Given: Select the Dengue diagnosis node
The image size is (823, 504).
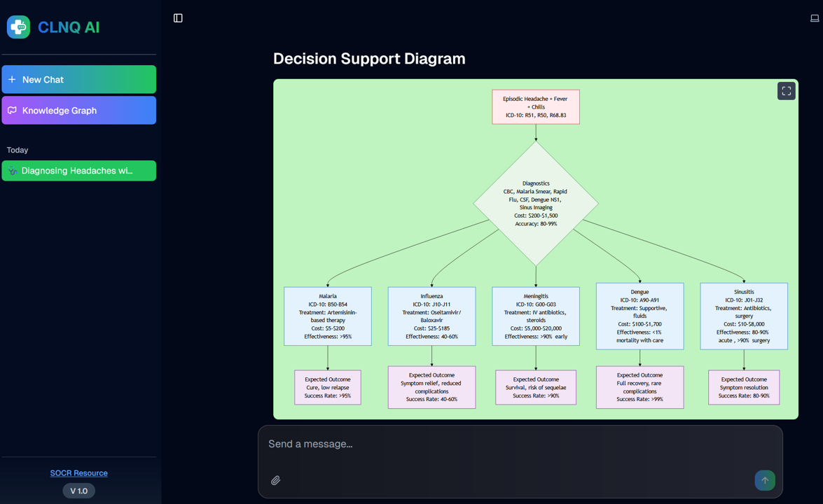Looking at the screenshot, I should coord(639,316).
